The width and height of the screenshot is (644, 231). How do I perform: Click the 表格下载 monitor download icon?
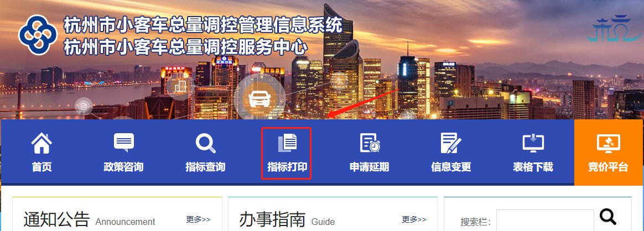533,143
